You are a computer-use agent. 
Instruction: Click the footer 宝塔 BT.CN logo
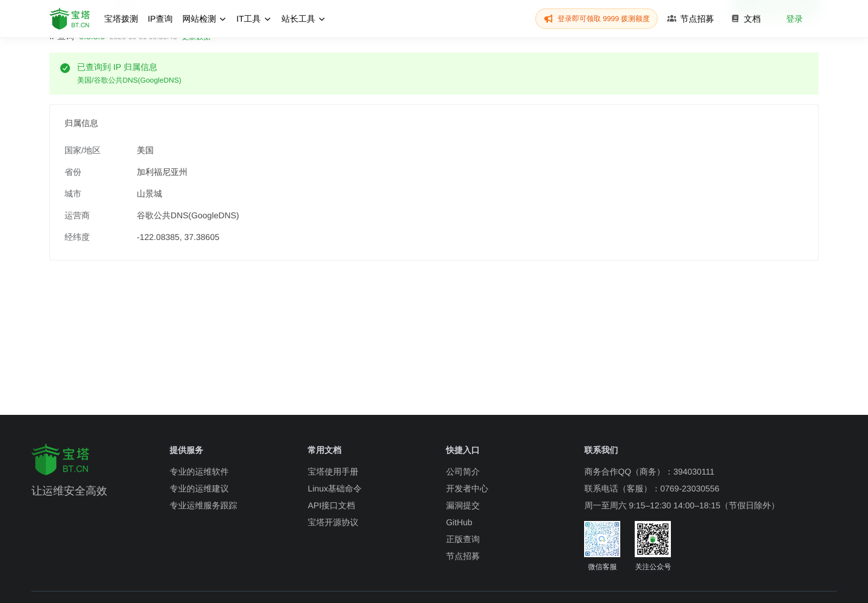60,459
